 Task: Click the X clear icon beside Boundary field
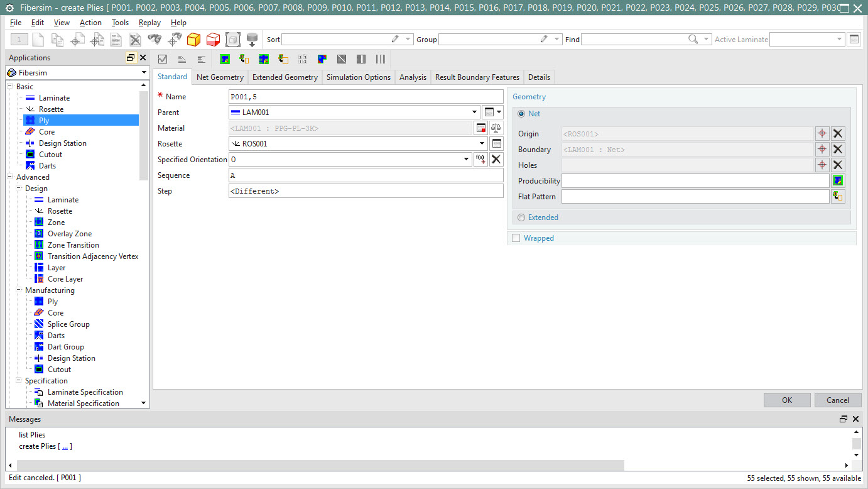click(838, 149)
